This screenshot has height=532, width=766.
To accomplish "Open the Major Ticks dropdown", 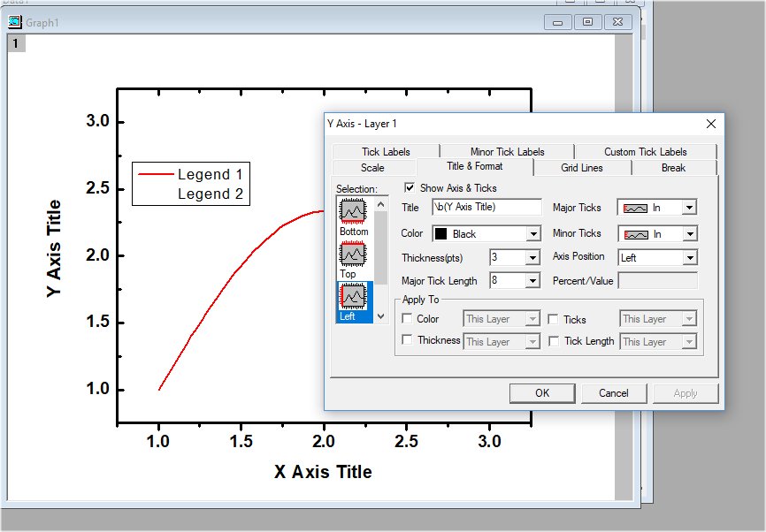I will coord(689,208).
